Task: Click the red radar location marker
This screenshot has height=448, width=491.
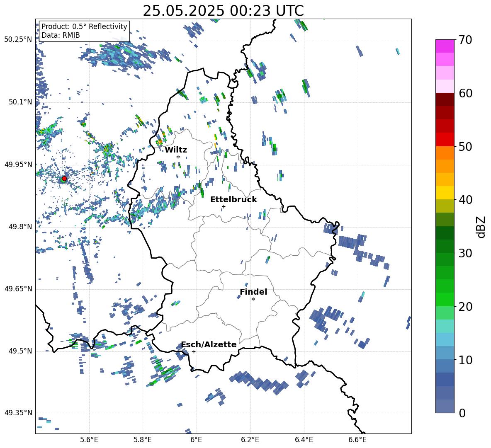Action: tap(64, 179)
